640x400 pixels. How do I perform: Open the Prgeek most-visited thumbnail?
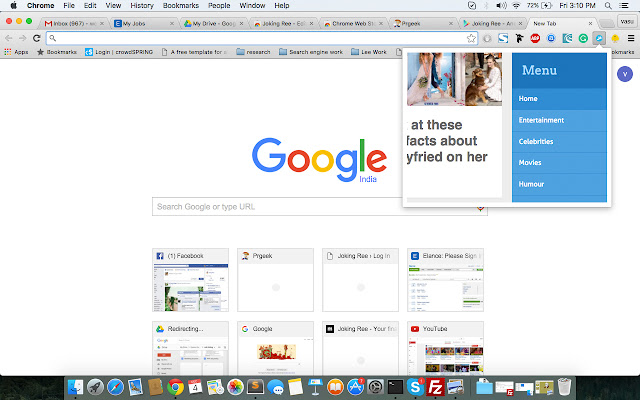(276, 280)
